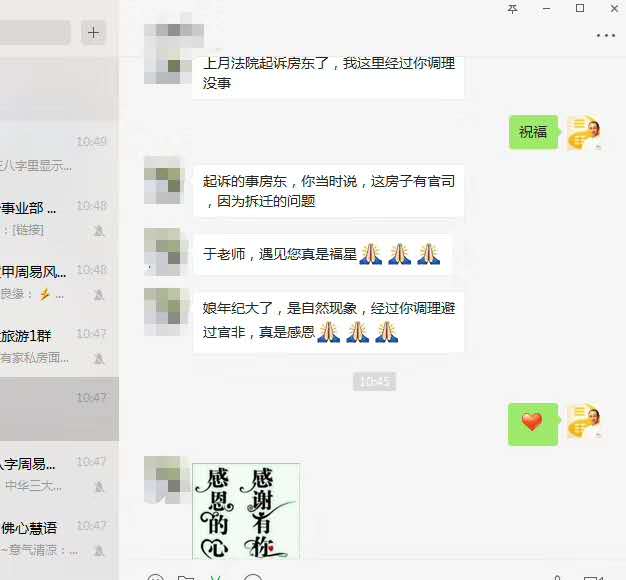Open the emoji picker in chat toolbar
The height and width of the screenshot is (580, 626).
click(x=155, y=577)
